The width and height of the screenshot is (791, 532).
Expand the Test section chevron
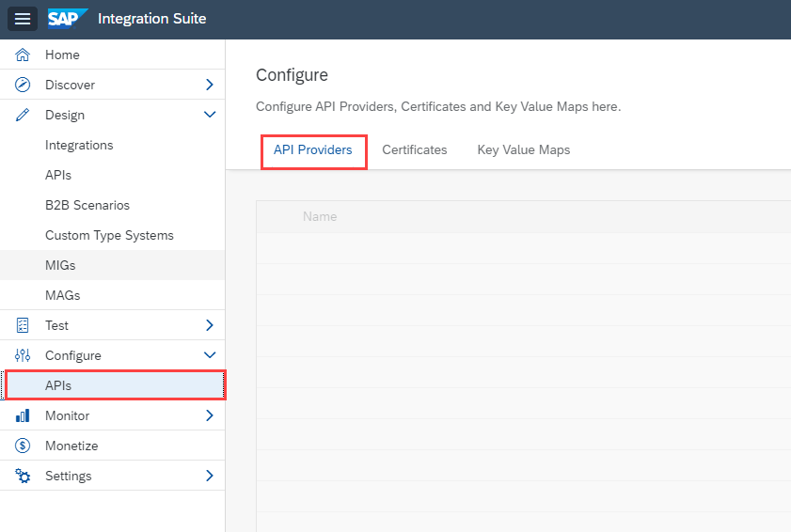[x=210, y=325]
